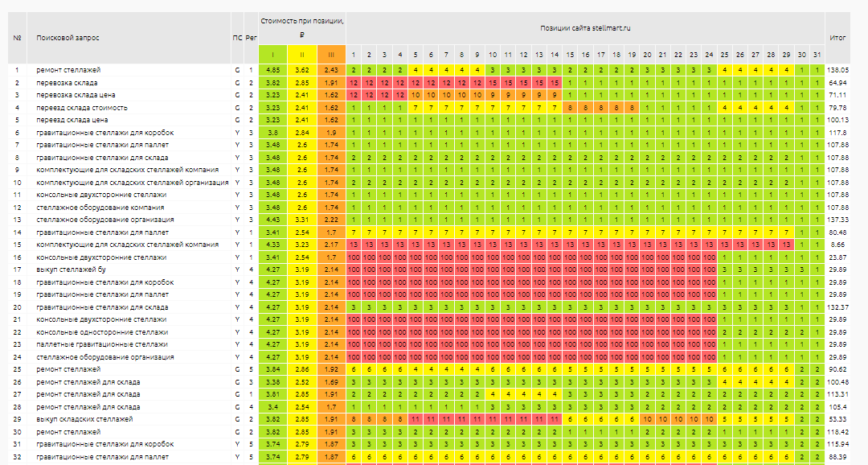Click the 'Итог' column header
Screen dimensions: 868x465
coord(837,38)
